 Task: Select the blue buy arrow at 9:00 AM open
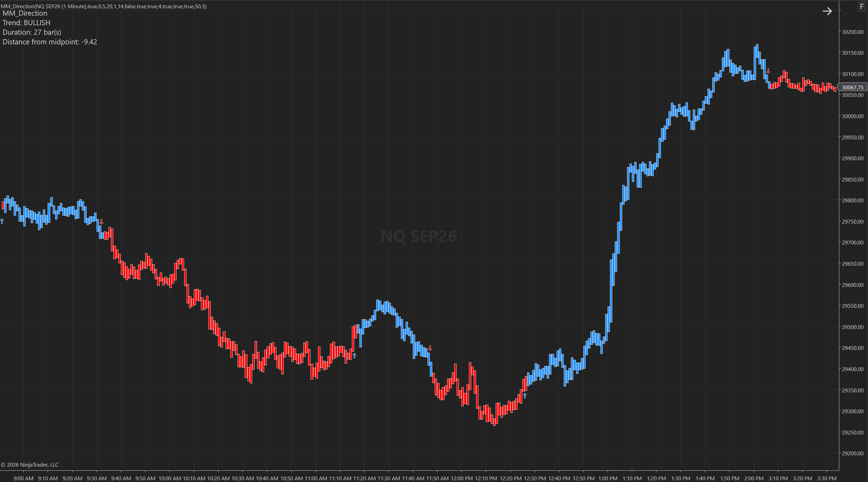(2, 221)
